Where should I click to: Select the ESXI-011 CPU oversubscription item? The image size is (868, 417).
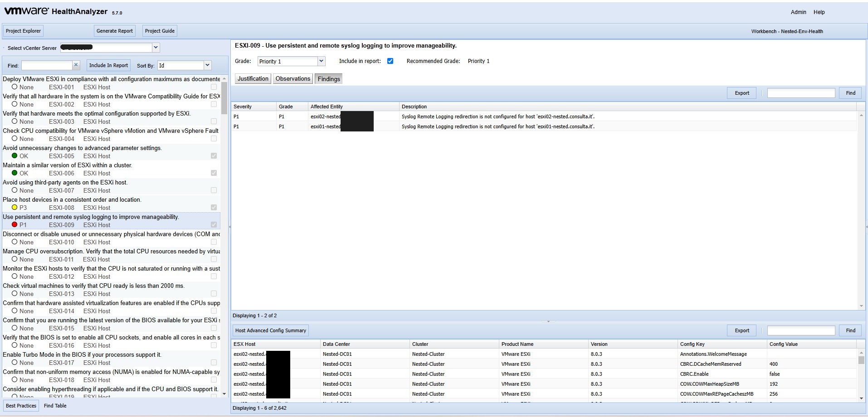point(111,255)
